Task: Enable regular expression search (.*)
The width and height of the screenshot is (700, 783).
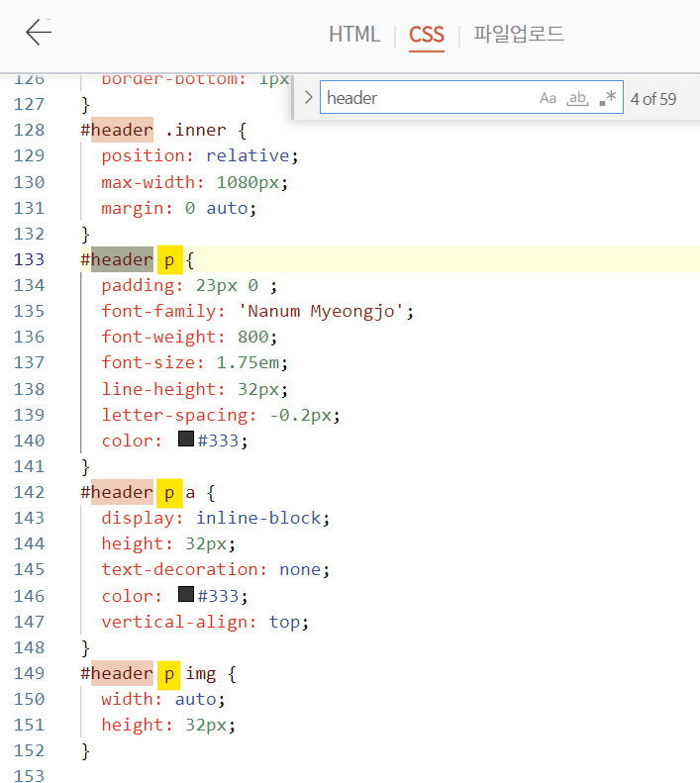Action: [x=608, y=97]
